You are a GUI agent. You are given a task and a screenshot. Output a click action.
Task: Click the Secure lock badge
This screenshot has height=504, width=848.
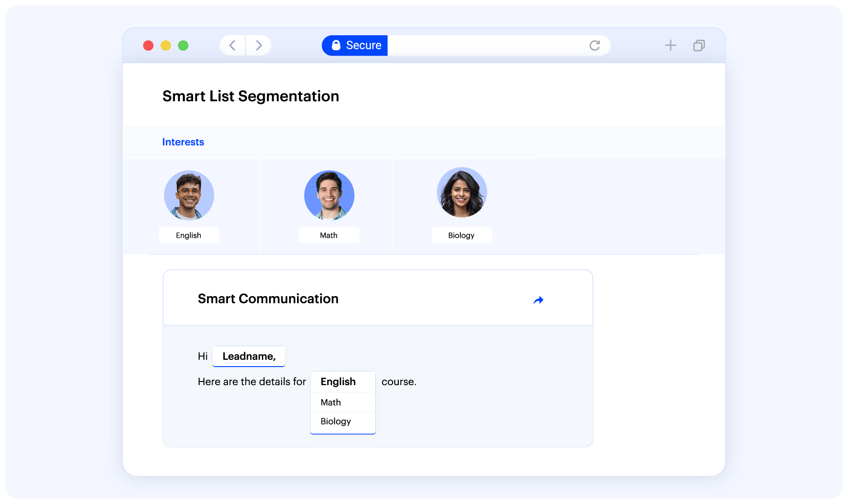tap(355, 45)
